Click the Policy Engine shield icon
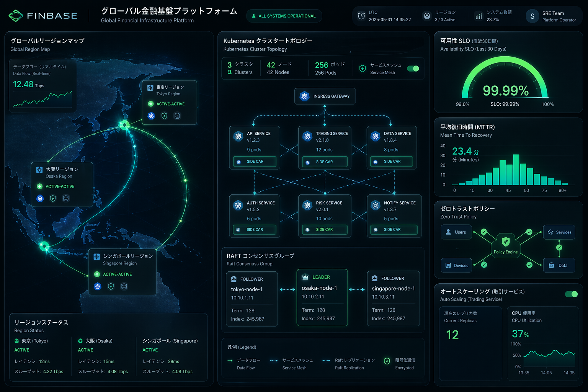This screenshot has width=588, height=392. pyautogui.click(x=506, y=242)
